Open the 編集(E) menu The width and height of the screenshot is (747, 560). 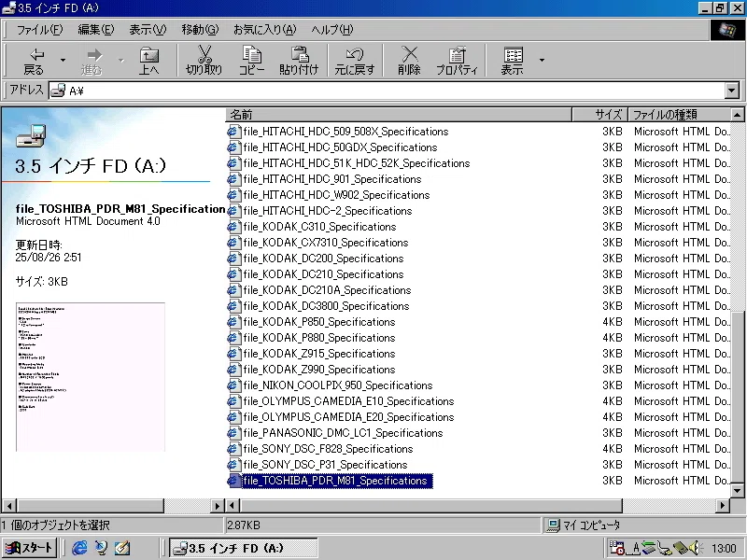[x=96, y=30]
